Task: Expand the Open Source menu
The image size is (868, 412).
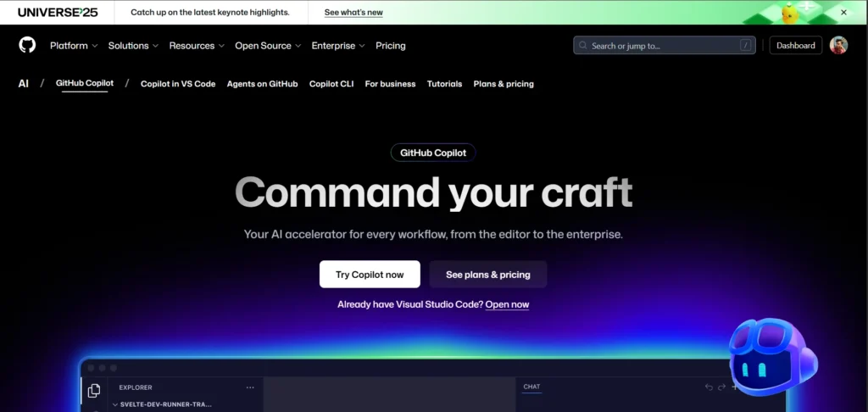Action: (x=268, y=46)
